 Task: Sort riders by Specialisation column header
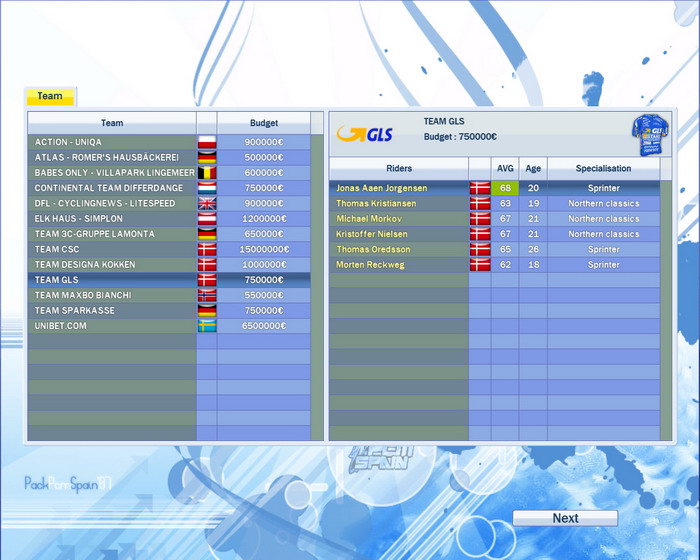coord(603,168)
